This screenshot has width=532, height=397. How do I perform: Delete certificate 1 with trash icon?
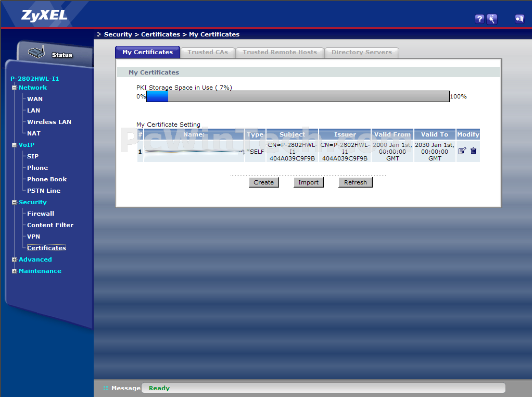pos(473,151)
